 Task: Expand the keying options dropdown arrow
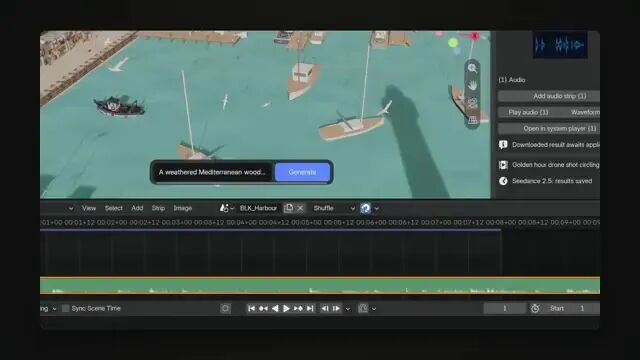point(374,309)
